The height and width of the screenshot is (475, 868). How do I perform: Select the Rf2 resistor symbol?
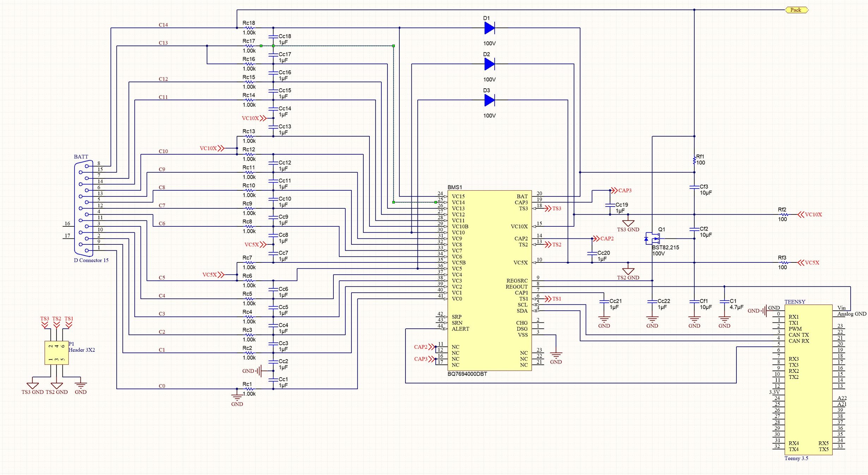784,214
